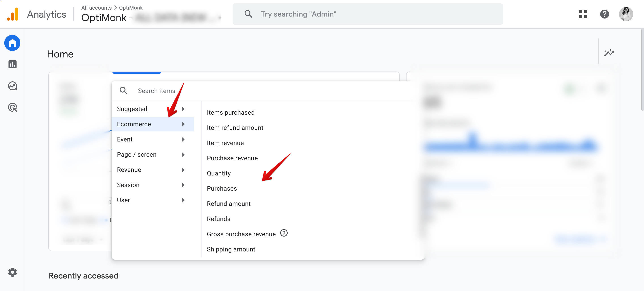Select the Explore icon in the sidebar

(12, 86)
